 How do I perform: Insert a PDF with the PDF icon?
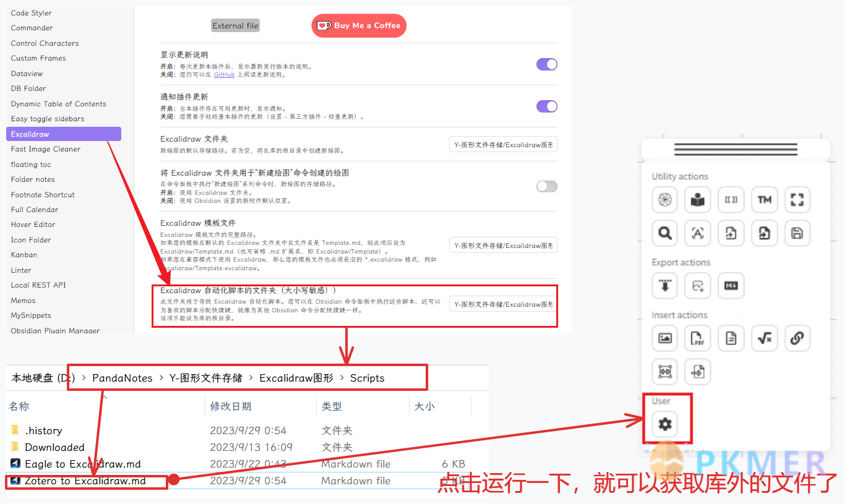(698, 338)
